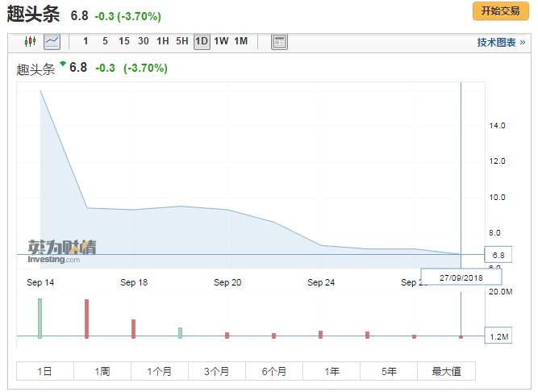Viewport: 538px width, 392px height.
Task: Choose the 5年 time range
Action: (x=389, y=371)
